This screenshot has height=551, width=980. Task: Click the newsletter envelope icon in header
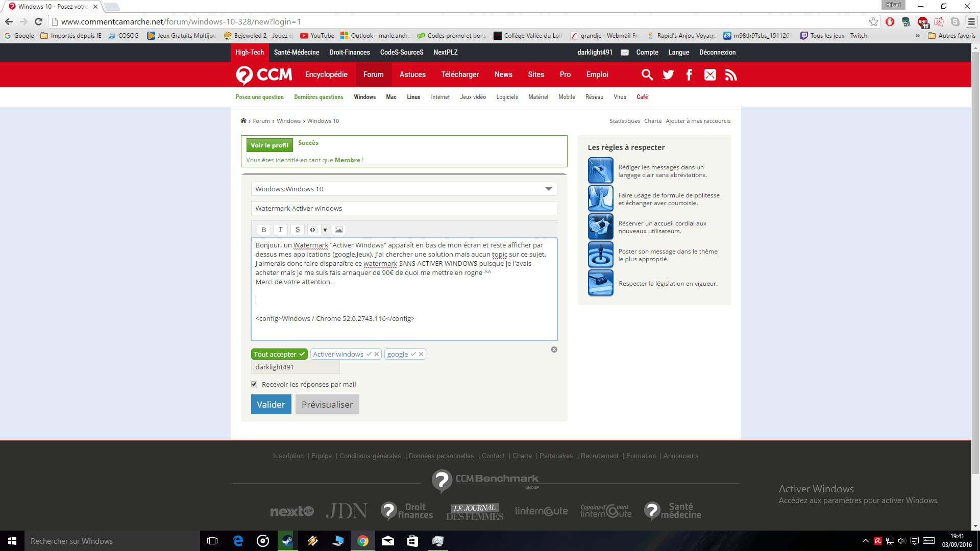710,75
